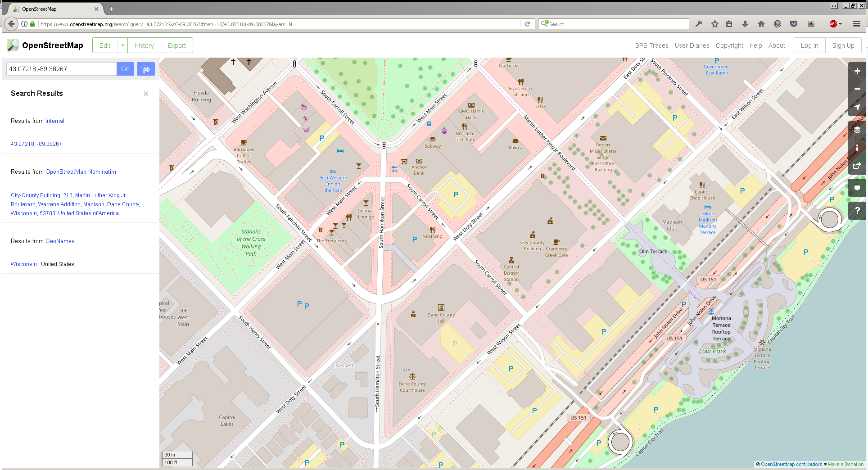Click the Edit button
The height and width of the screenshot is (470, 868).
(x=105, y=45)
